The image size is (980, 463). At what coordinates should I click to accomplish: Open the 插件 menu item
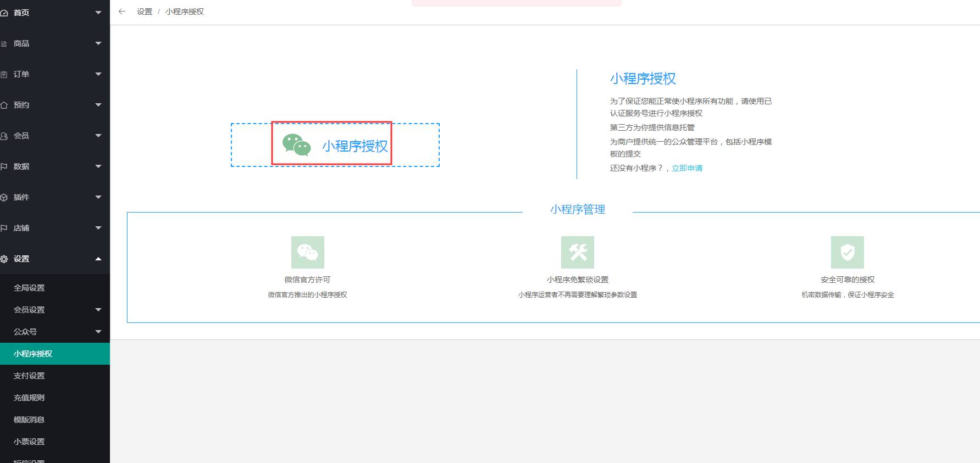[55, 197]
